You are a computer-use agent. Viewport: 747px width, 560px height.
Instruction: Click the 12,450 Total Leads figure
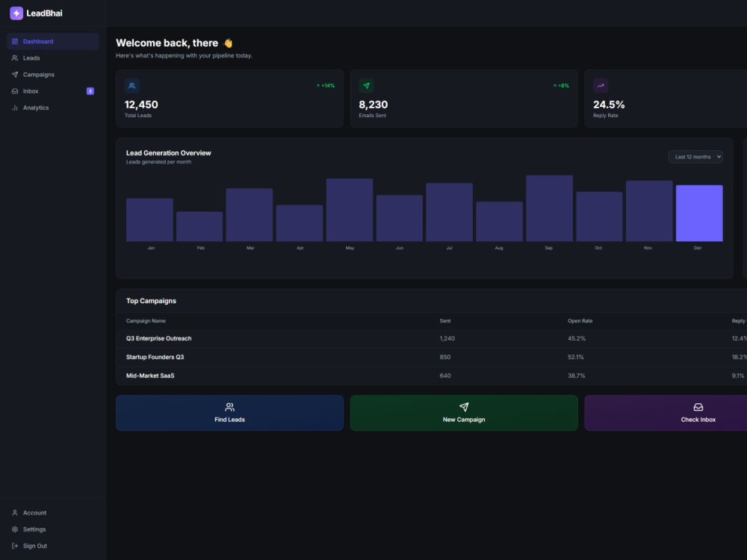141,105
